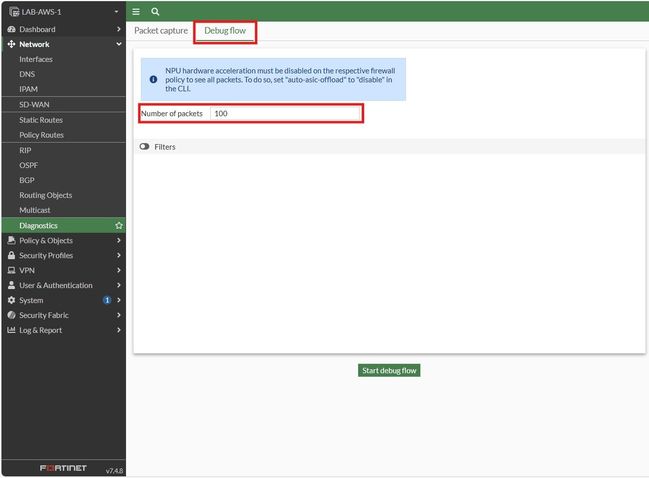The width and height of the screenshot is (649, 478).
Task: Click the Security Profiles lock icon
Action: (x=12, y=255)
